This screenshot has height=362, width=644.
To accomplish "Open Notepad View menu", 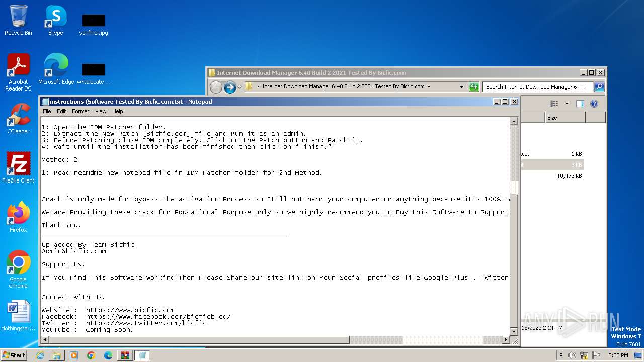I will (101, 111).
